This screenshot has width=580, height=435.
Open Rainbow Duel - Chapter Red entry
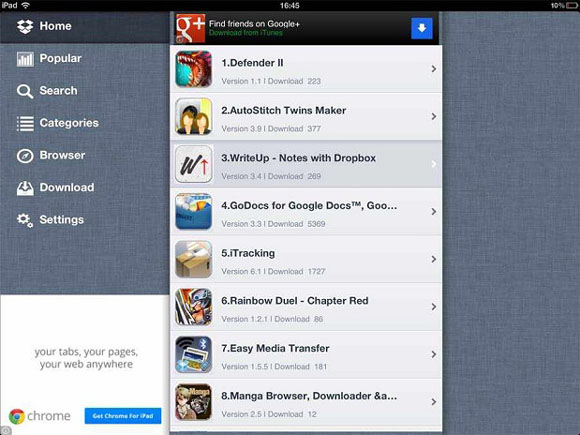[306, 307]
